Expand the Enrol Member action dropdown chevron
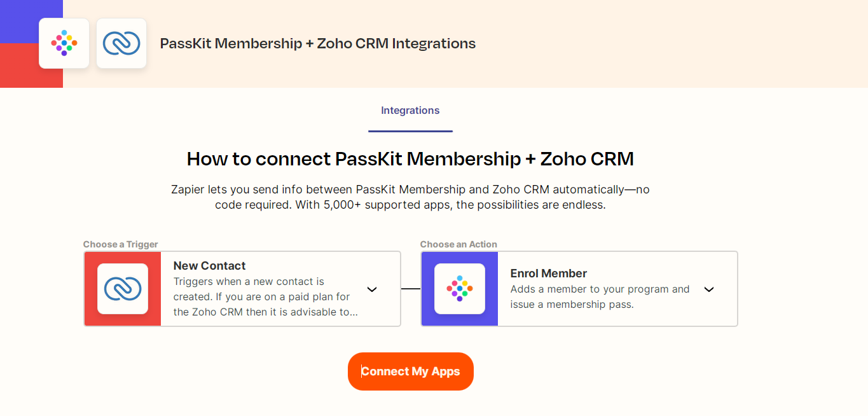 point(709,289)
